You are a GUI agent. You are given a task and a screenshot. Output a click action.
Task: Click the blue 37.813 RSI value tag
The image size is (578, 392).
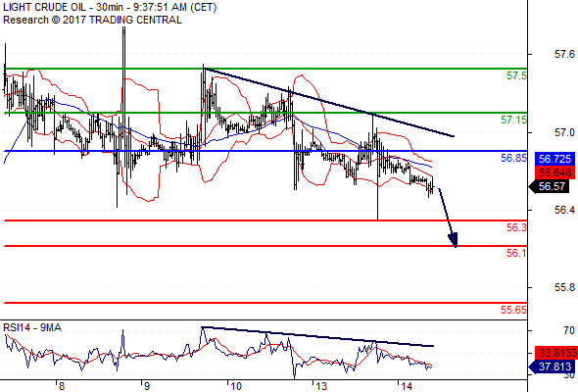click(x=552, y=367)
